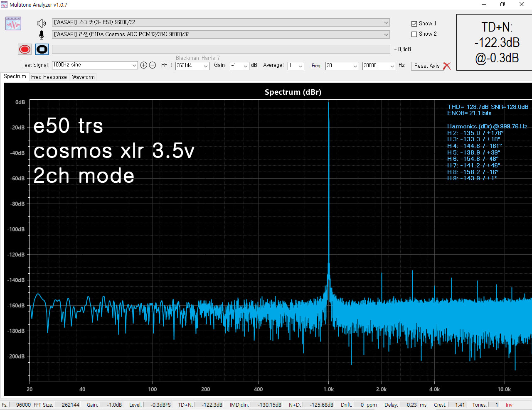The height and width of the screenshot is (410, 532).
Task: Click the ENOB= 21.1 bits text
Action: click(x=469, y=113)
